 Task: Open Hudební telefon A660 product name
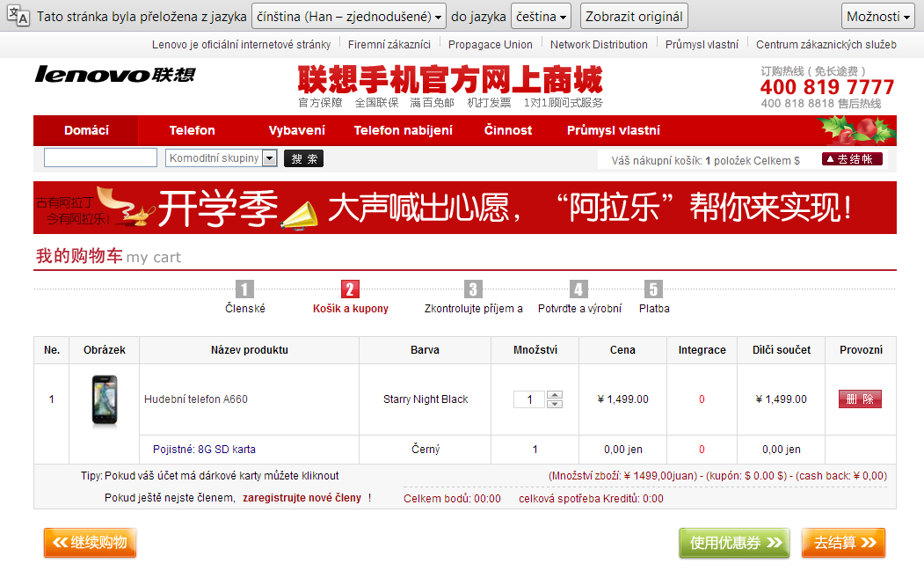pos(196,399)
